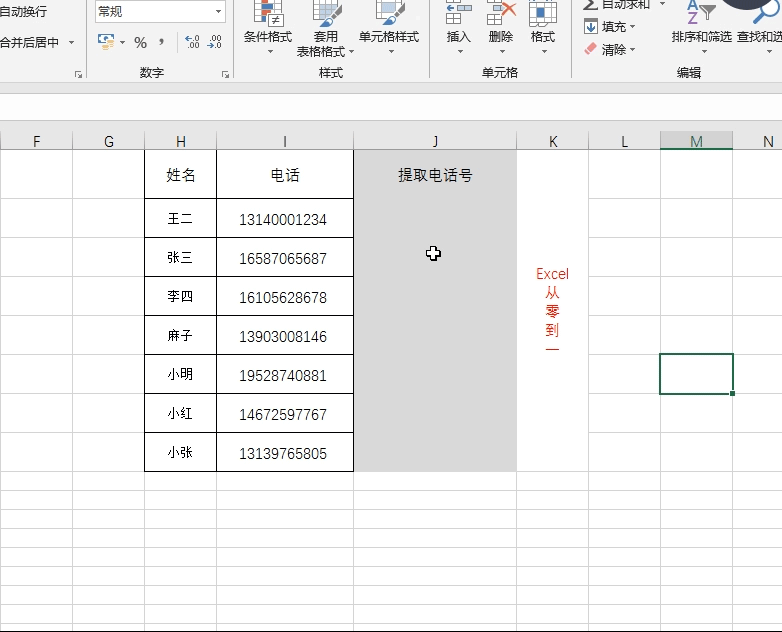This screenshot has height=632, width=782.
Task: Click Merge and Center (合并后居中)
Action: tap(29, 43)
